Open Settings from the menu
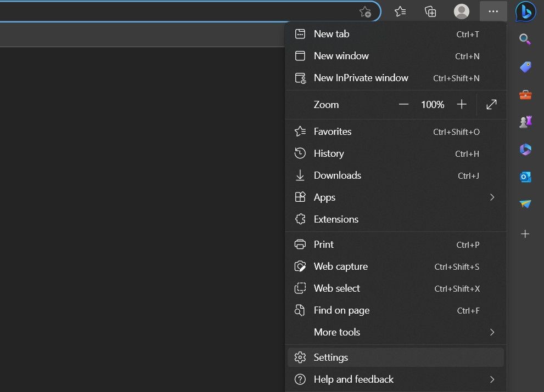The height and width of the screenshot is (392, 544). click(395, 357)
